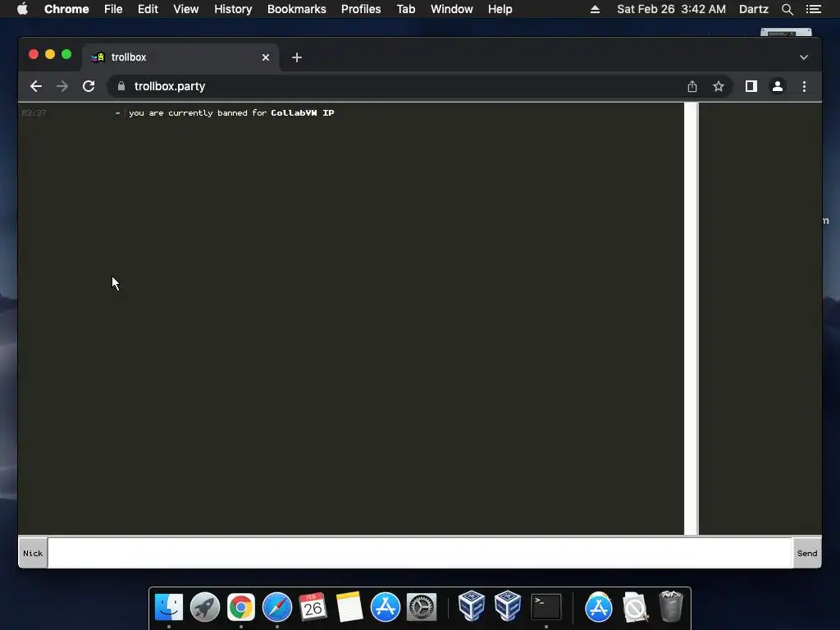Select the trollbox tab
The image size is (840, 630).
click(x=181, y=57)
